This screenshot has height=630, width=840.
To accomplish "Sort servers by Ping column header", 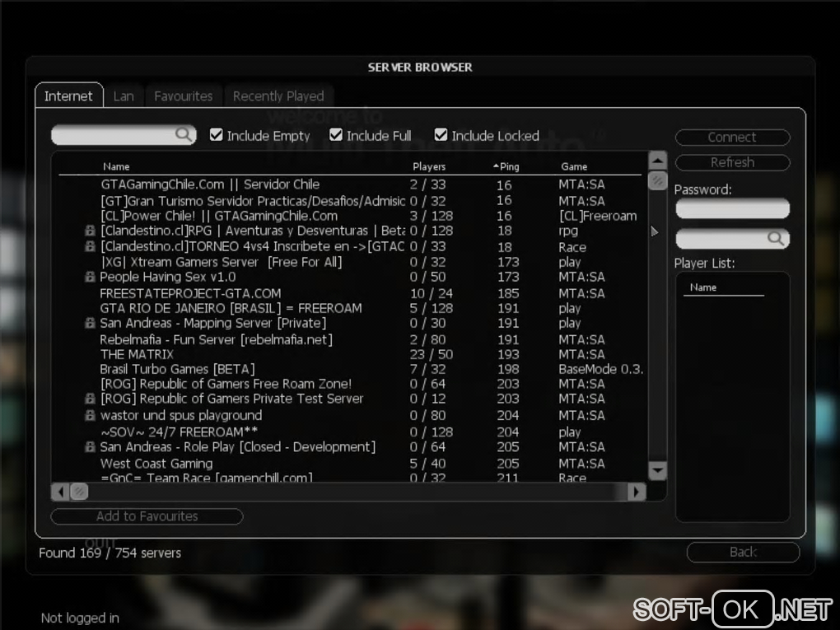I will pos(506,166).
